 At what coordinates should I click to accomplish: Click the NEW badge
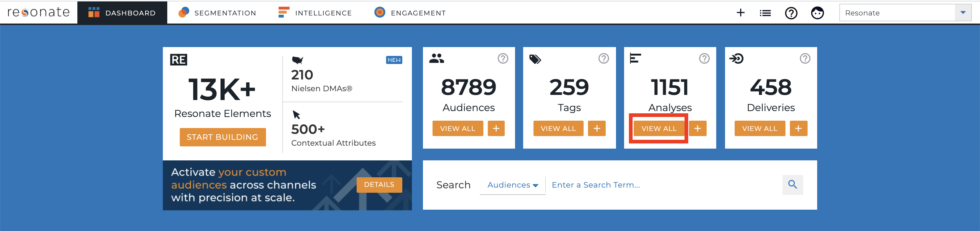point(394,60)
